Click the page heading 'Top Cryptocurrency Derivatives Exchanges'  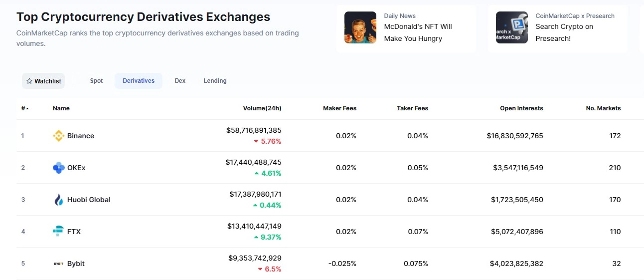pyautogui.click(x=144, y=17)
